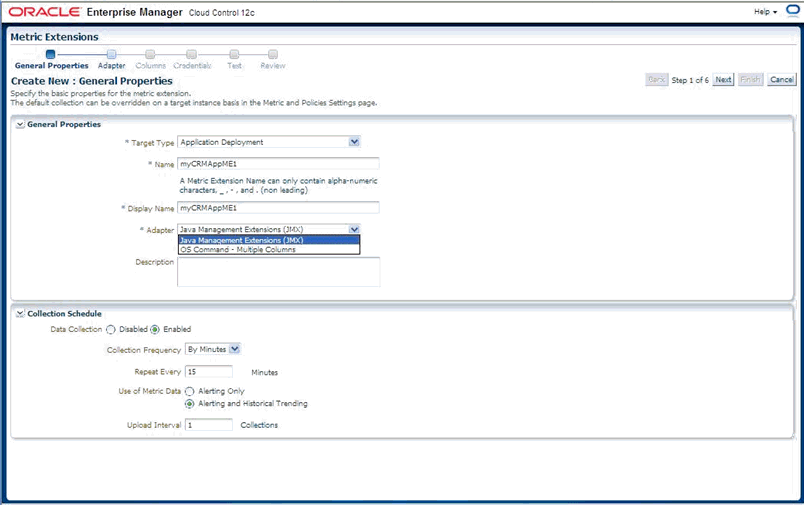
Task: Open the Collection Frequency dropdown
Action: point(213,349)
